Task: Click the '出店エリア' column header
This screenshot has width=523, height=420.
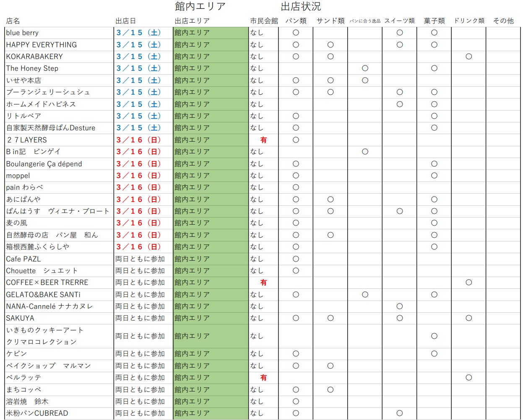Action: [192, 21]
